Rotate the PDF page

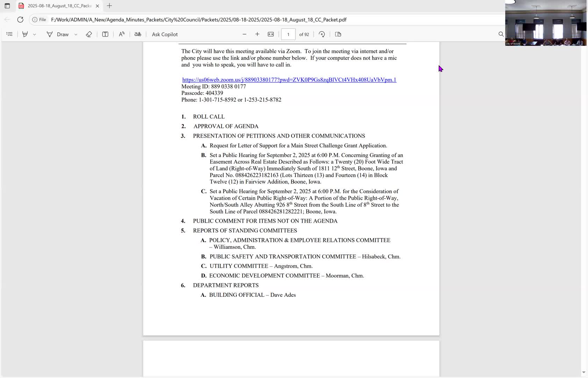322,34
